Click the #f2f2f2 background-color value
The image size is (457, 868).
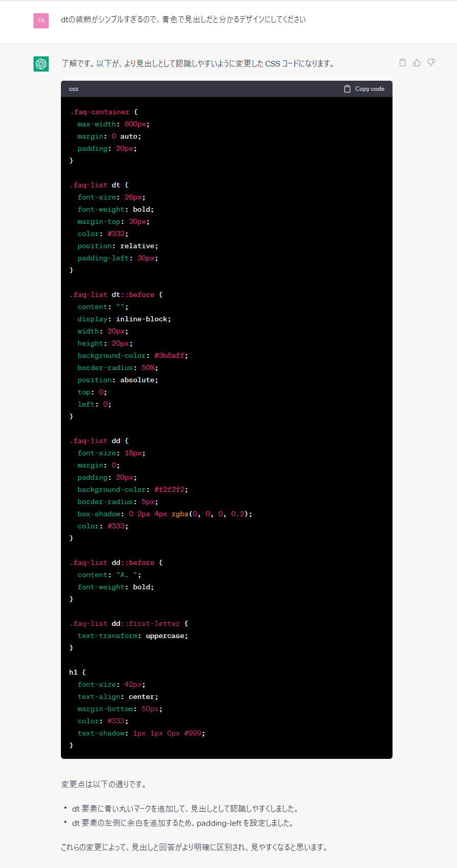click(x=169, y=489)
